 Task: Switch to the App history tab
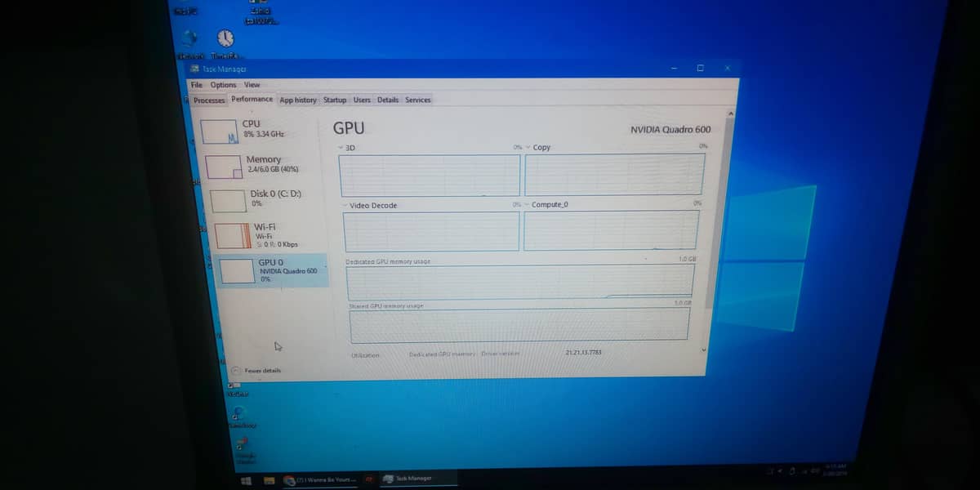298,100
